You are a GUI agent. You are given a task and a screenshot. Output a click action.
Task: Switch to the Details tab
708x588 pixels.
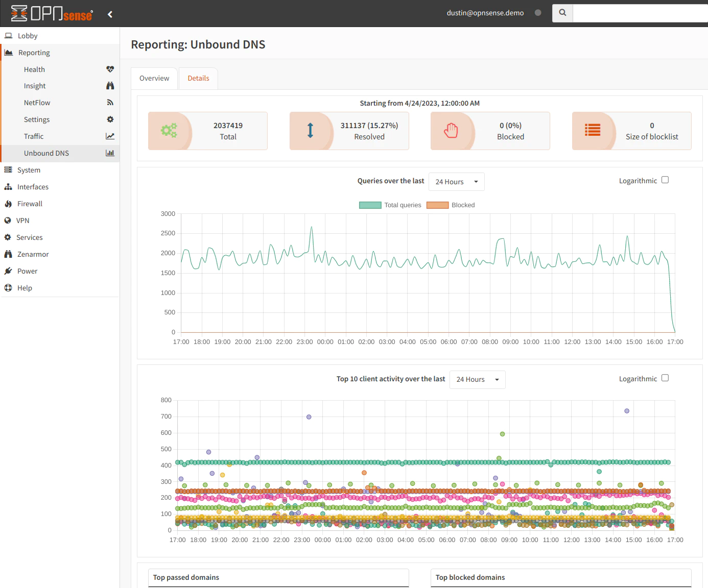(198, 79)
